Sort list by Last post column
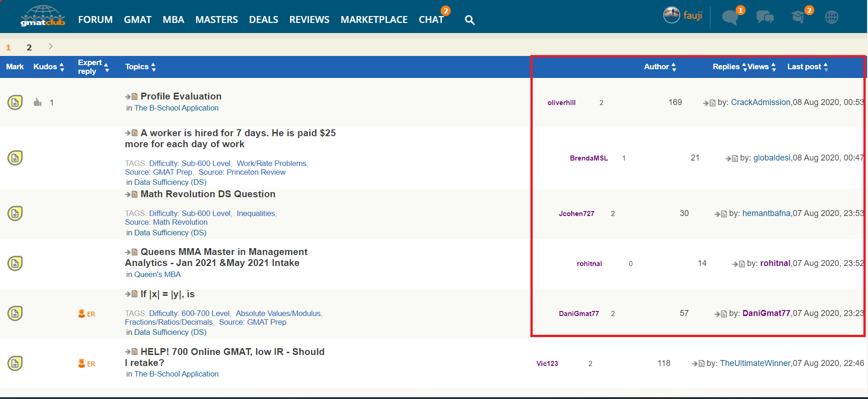 (807, 67)
